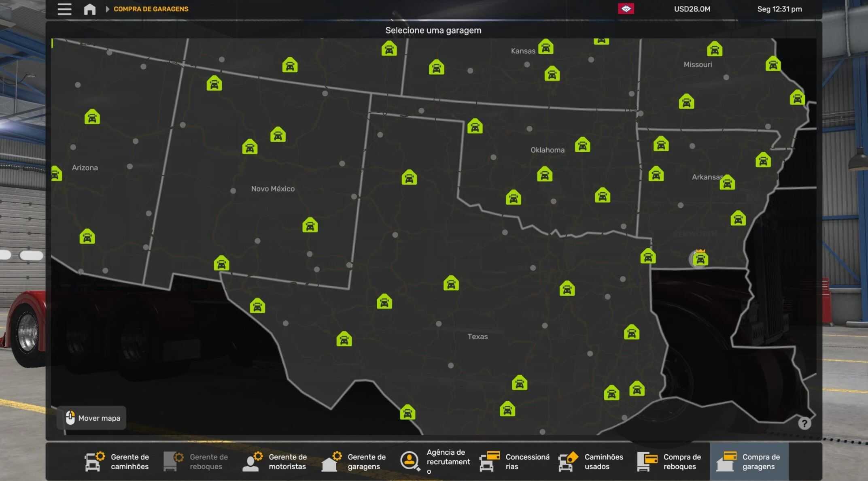This screenshot has height=481, width=868.
Task: Click the Mover mapa button
Action: (92, 418)
